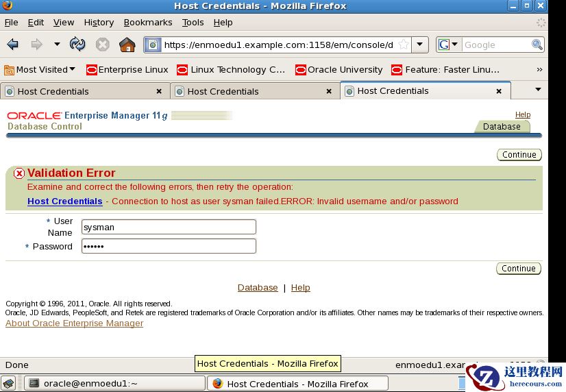The height and width of the screenshot is (392, 566).
Task: Click the Enterprise Linux bookmark red icon
Action: tap(92, 70)
